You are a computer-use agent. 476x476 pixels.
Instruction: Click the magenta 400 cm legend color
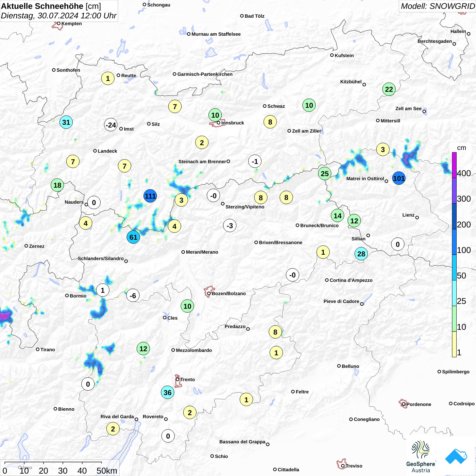[454, 165]
